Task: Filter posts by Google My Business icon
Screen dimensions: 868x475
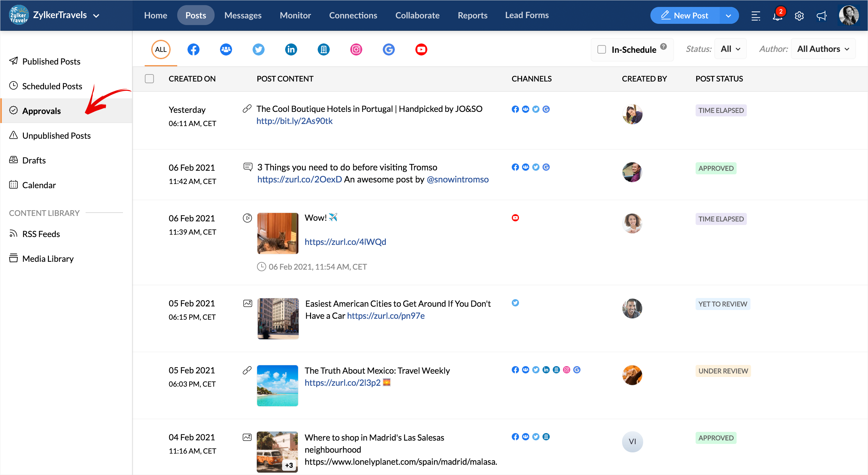Action: click(x=388, y=49)
